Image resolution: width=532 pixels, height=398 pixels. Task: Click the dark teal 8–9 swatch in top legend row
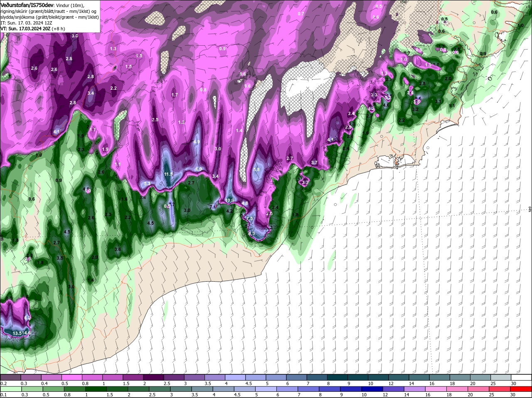[x=337, y=378]
